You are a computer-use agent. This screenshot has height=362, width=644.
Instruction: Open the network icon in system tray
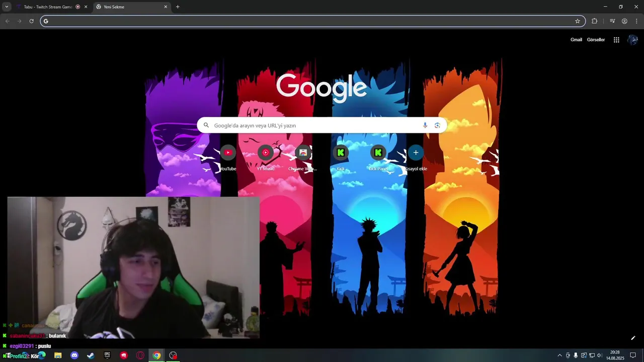point(592,355)
